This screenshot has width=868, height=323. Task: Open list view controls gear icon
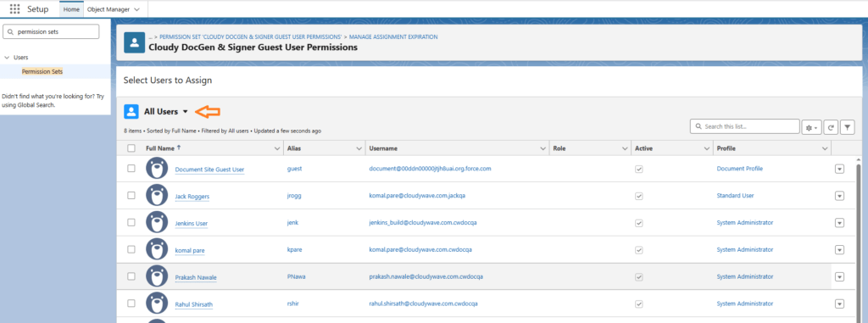point(811,127)
